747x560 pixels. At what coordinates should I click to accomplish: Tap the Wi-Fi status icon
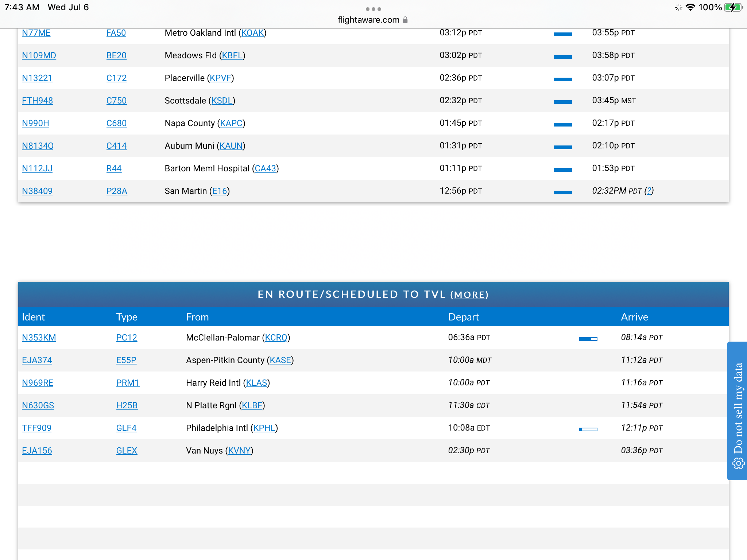690,7
